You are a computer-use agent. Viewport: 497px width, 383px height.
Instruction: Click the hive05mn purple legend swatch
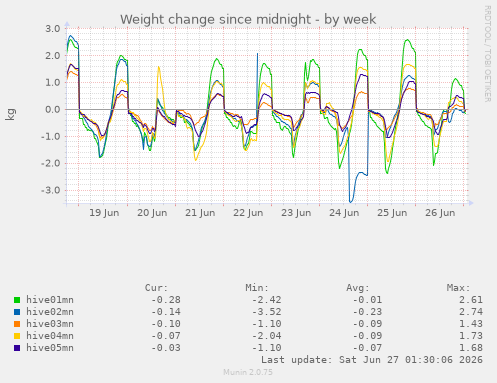click(17, 348)
